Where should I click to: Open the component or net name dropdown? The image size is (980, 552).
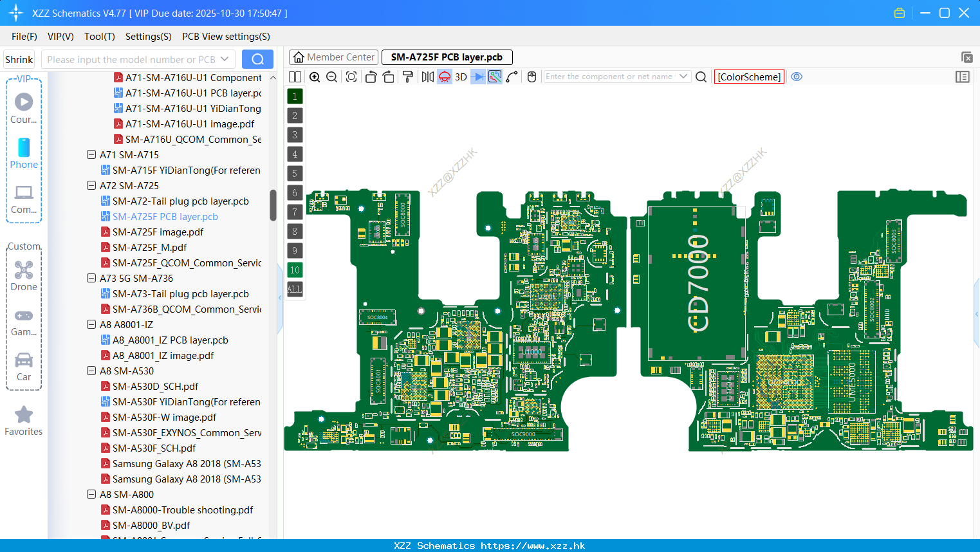point(683,77)
